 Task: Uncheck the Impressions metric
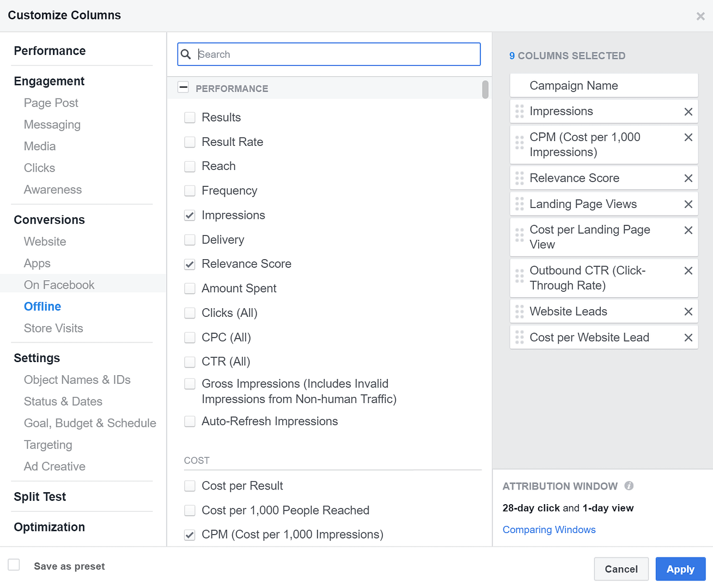[190, 215]
